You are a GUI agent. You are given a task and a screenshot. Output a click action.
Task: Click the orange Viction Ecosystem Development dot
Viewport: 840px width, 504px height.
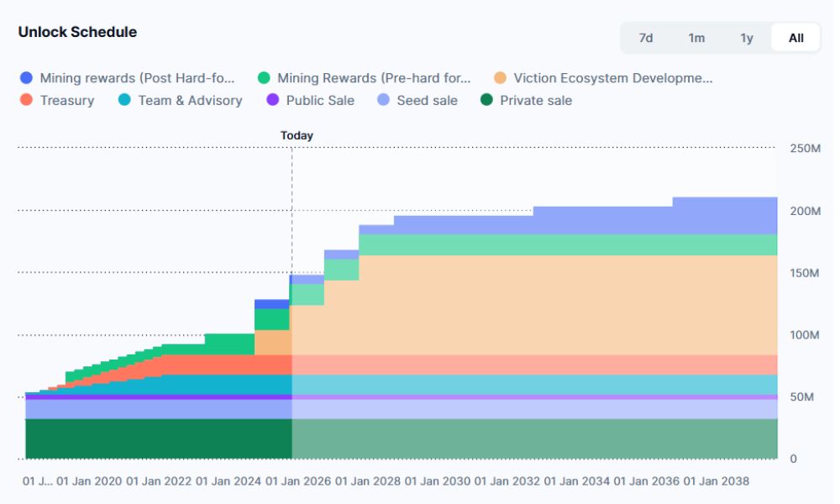coord(500,78)
